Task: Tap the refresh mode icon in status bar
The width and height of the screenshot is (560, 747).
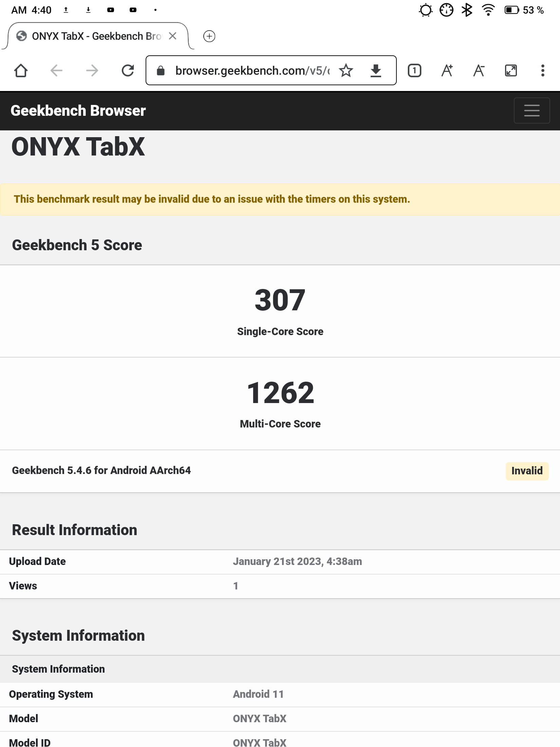Action: click(x=446, y=10)
